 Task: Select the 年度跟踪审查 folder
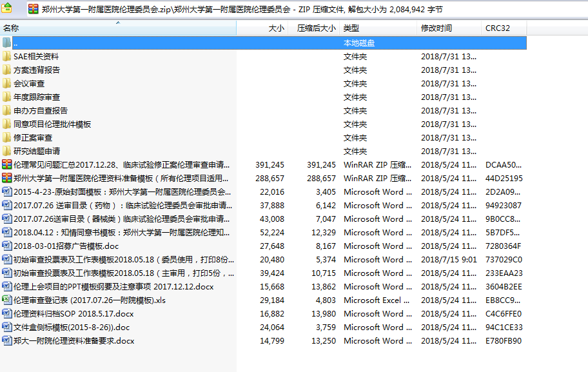pos(37,97)
